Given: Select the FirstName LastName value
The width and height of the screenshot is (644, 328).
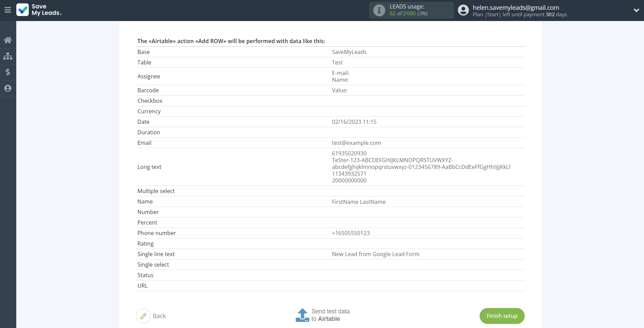Looking at the screenshot, I should click(x=359, y=202).
